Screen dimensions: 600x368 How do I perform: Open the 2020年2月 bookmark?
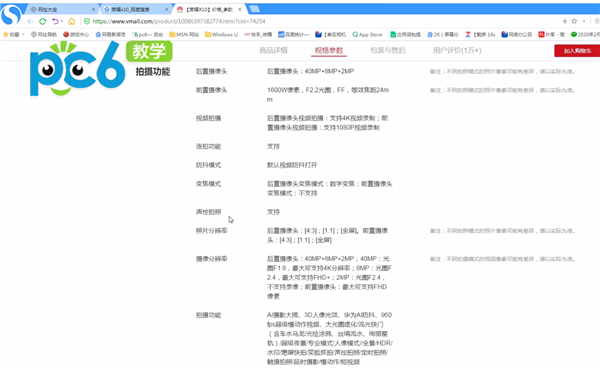(x=585, y=34)
